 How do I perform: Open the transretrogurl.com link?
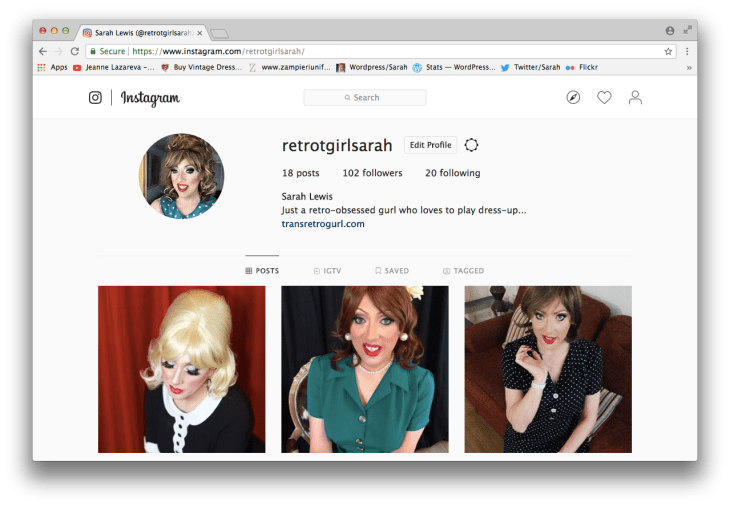pos(323,224)
